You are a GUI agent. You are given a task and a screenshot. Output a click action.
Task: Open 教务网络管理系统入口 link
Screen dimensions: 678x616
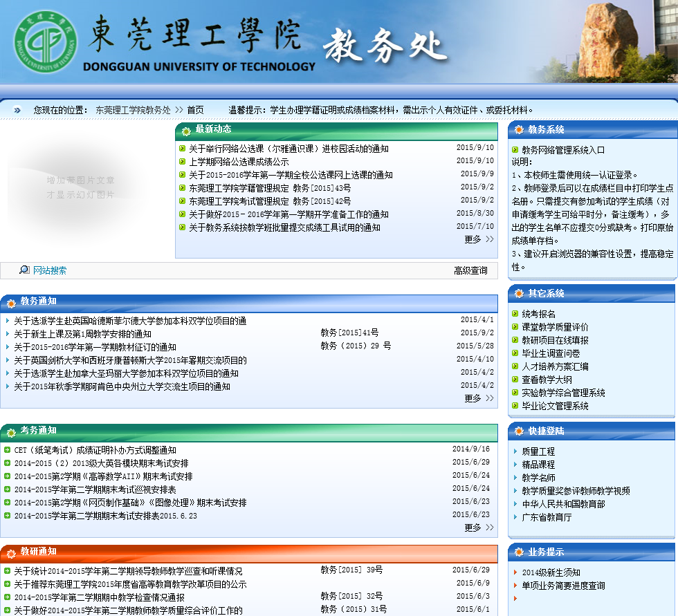[563, 150]
